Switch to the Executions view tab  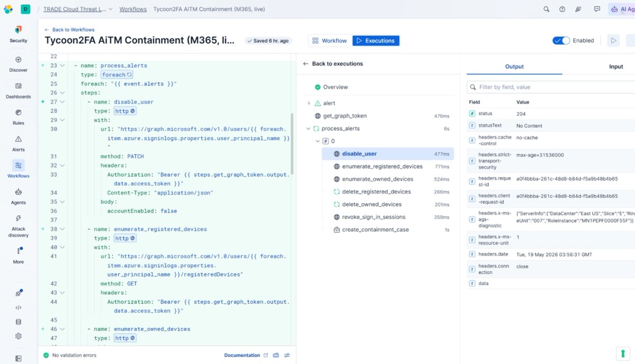click(x=376, y=41)
